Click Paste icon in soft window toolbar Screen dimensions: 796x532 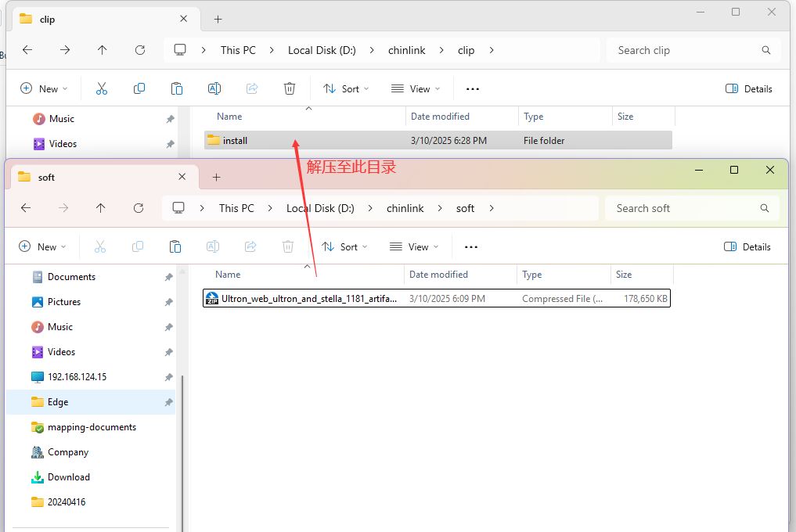175,247
